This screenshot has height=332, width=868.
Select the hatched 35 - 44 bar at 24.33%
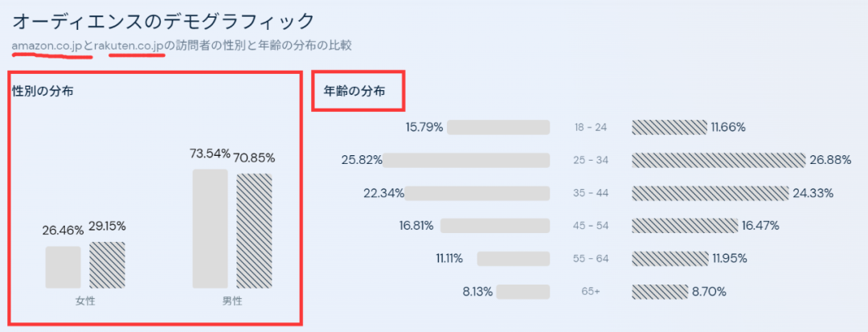click(710, 193)
